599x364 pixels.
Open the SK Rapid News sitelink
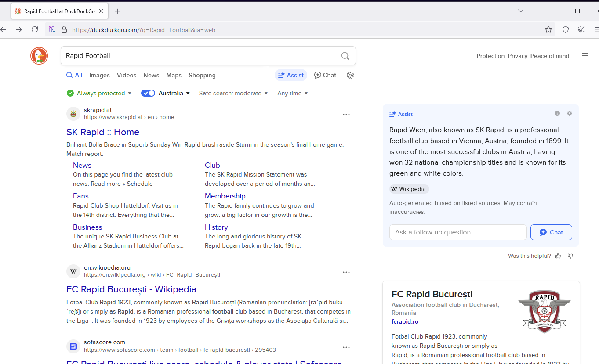click(x=82, y=165)
